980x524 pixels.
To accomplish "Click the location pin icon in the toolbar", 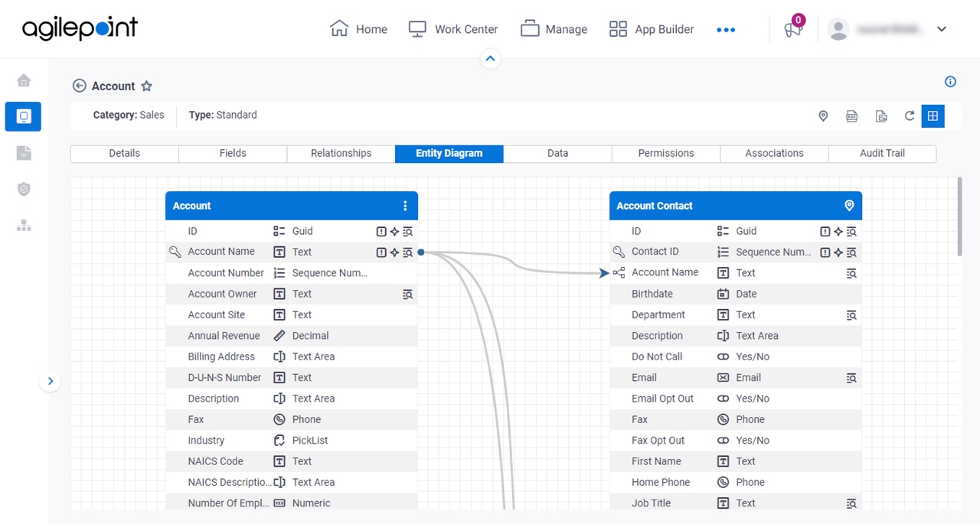I will tap(823, 116).
